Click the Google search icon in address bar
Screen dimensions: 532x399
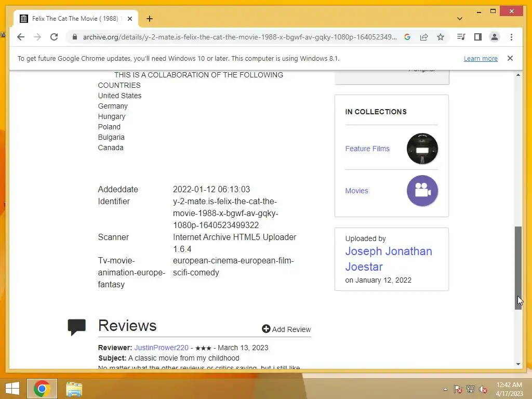point(407,37)
